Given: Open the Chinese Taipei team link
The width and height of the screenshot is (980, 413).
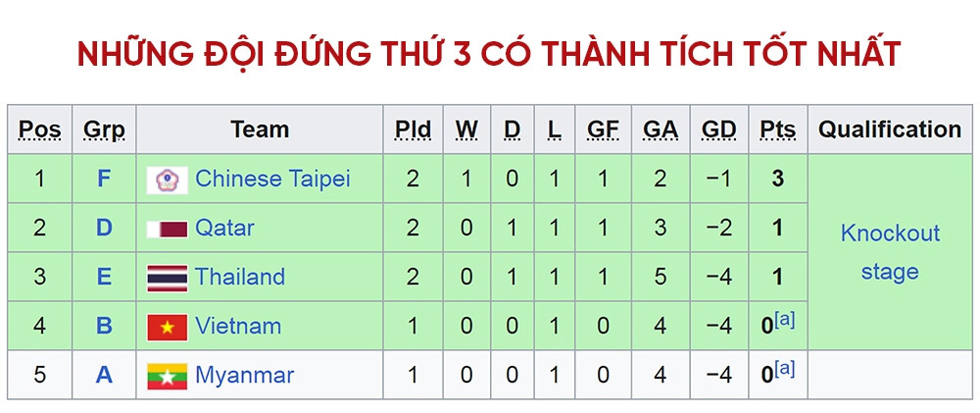Looking at the screenshot, I should (272, 179).
